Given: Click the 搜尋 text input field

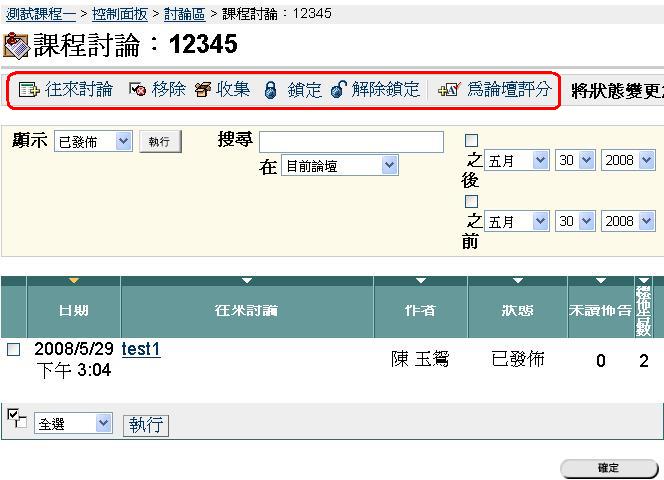Looking at the screenshot, I should click(351, 142).
